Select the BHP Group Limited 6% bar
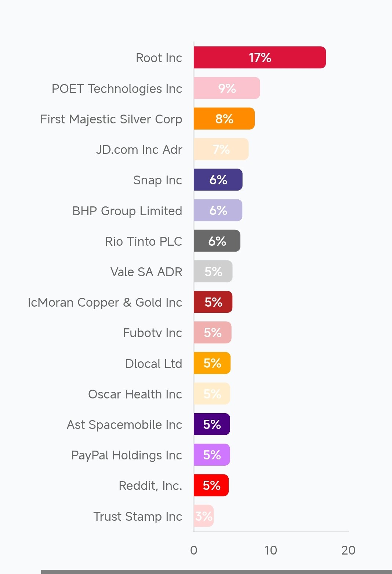392x574 pixels. pyautogui.click(x=218, y=210)
